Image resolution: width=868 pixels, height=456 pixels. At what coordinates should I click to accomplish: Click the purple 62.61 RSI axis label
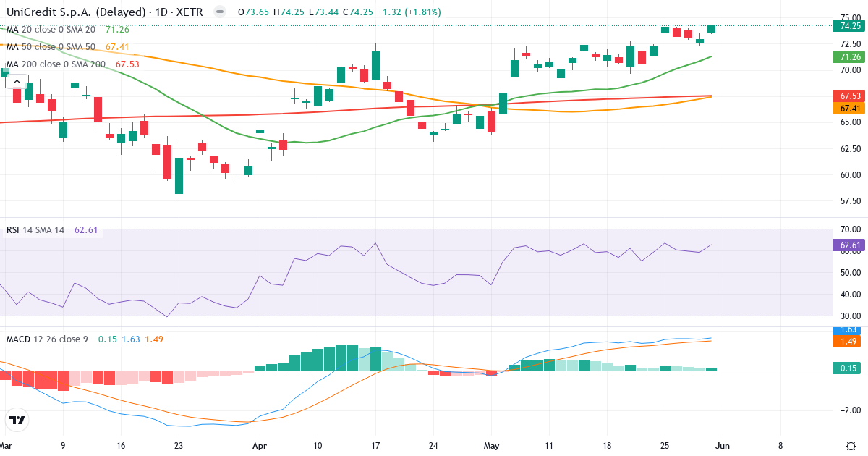[849, 245]
